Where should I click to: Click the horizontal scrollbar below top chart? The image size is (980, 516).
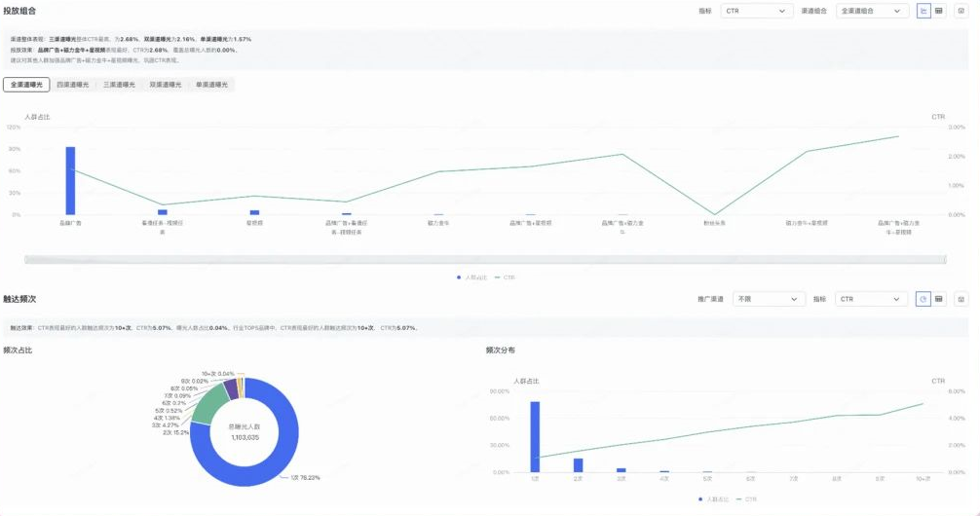point(484,259)
